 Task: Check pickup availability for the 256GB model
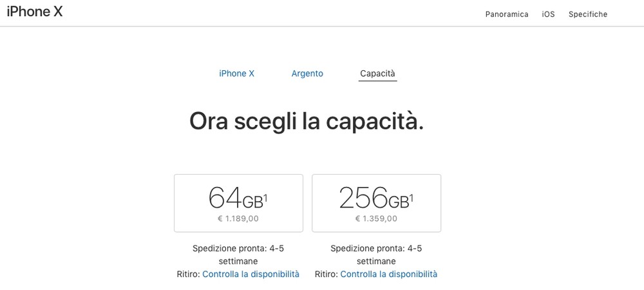pos(388,274)
